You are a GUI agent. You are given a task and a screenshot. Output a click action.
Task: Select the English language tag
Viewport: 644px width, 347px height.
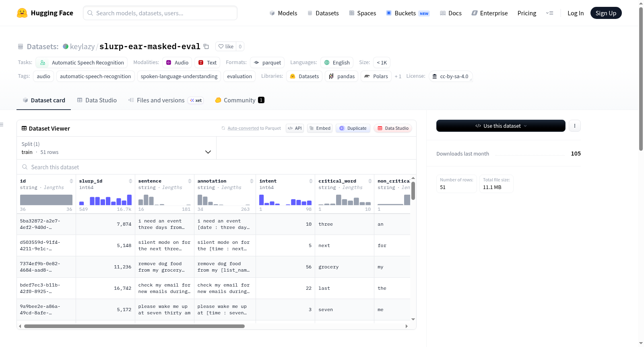click(x=337, y=62)
